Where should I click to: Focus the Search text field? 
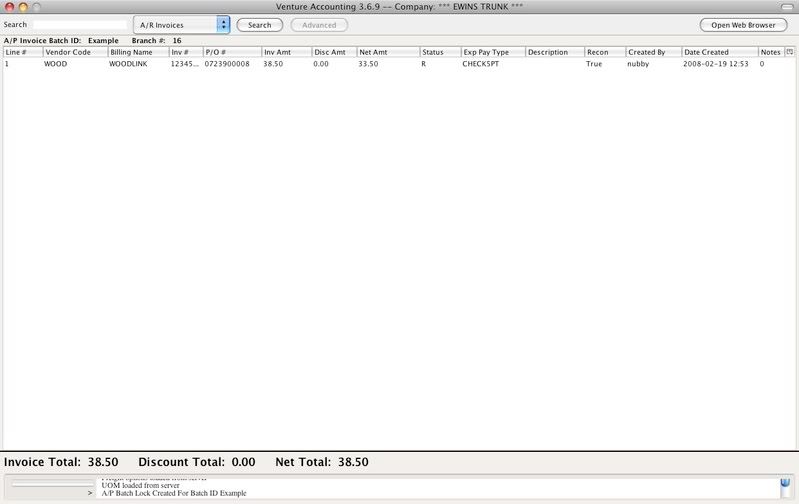80,24
